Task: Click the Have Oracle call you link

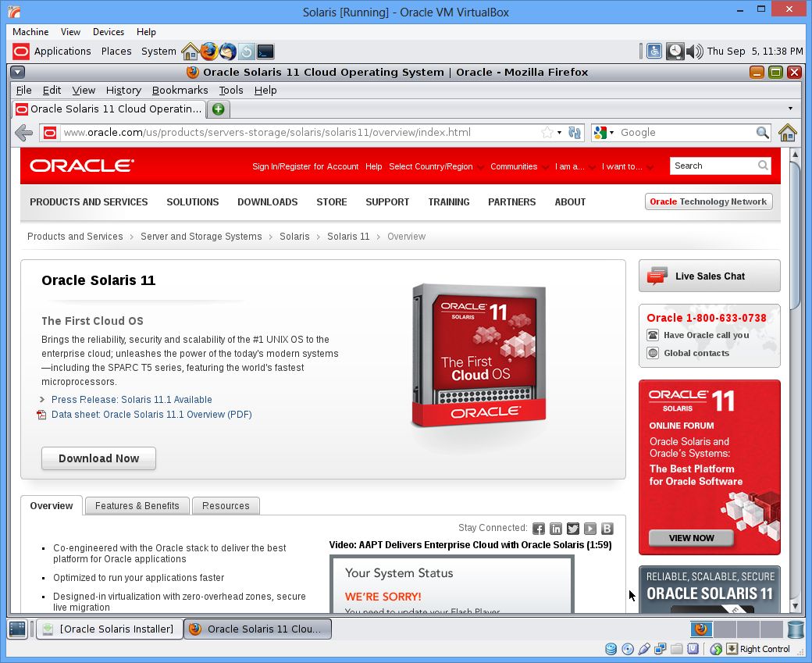Action: tap(707, 335)
